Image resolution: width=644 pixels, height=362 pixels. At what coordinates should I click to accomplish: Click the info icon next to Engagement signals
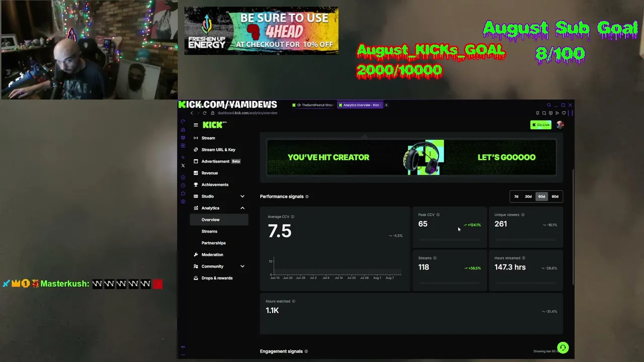click(306, 351)
